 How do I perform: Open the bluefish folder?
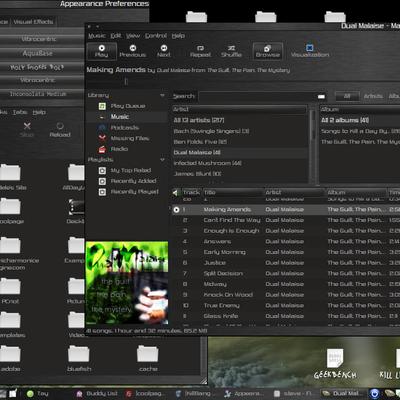(x=79, y=358)
